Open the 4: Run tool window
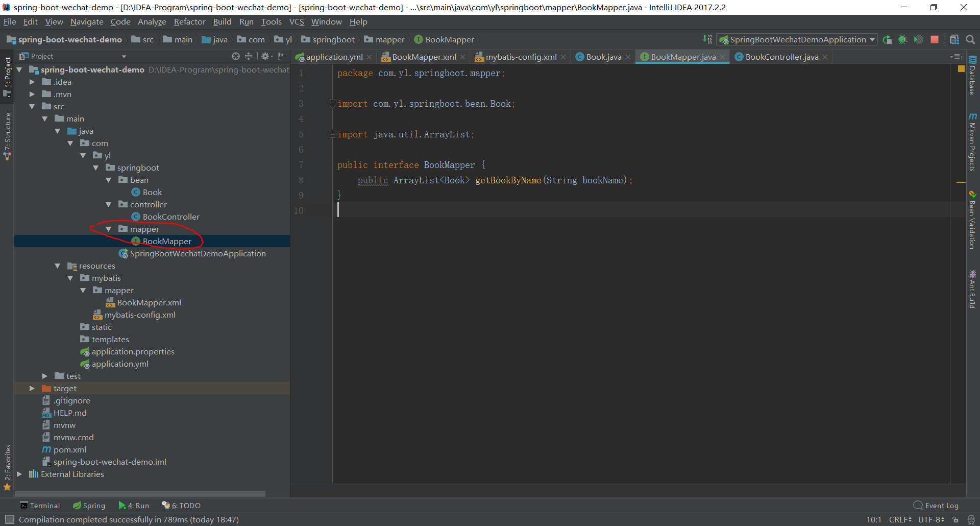The width and height of the screenshot is (980, 526). [x=134, y=505]
